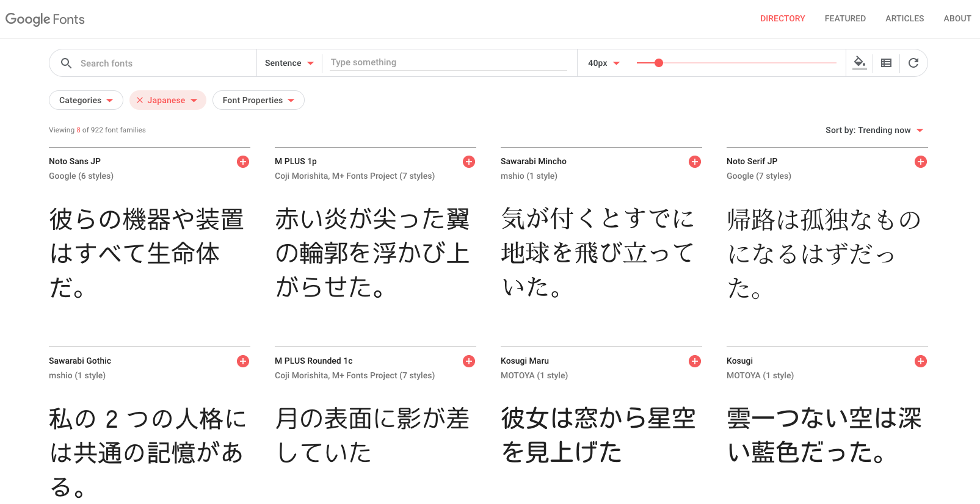This screenshot has width=980, height=504.
Task: Open Sort by Trending now dropdown
Action: point(875,130)
